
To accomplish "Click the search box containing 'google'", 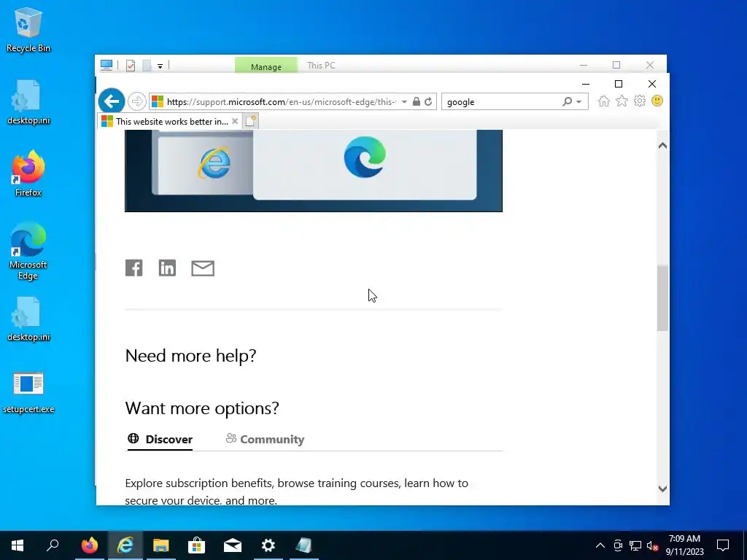I will [502, 102].
